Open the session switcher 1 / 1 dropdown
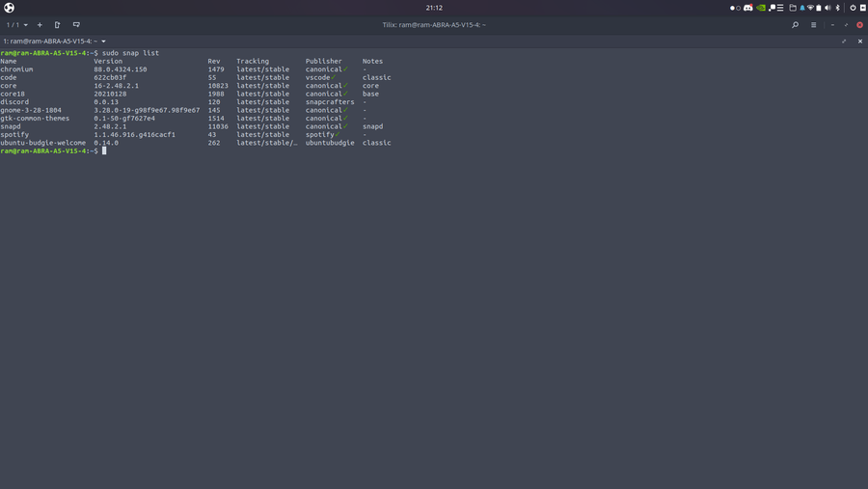Viewport: 868px width, 489px height. (x=16, y=25)
